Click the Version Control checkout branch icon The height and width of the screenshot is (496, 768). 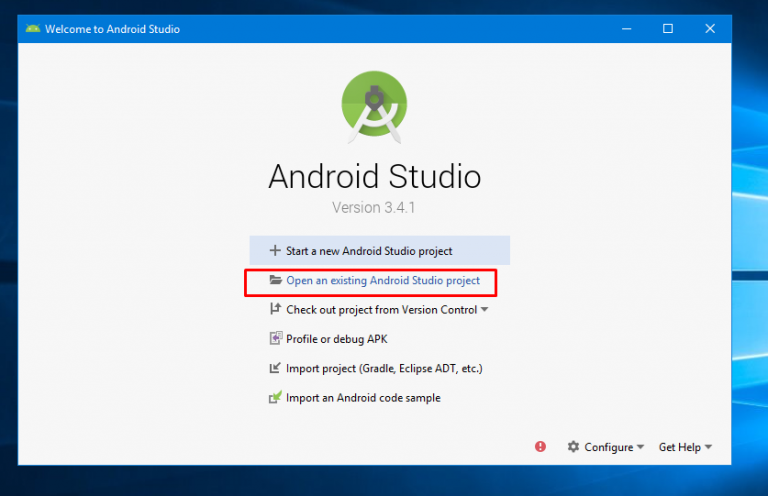pyautogui.click(x=276, y=310)
